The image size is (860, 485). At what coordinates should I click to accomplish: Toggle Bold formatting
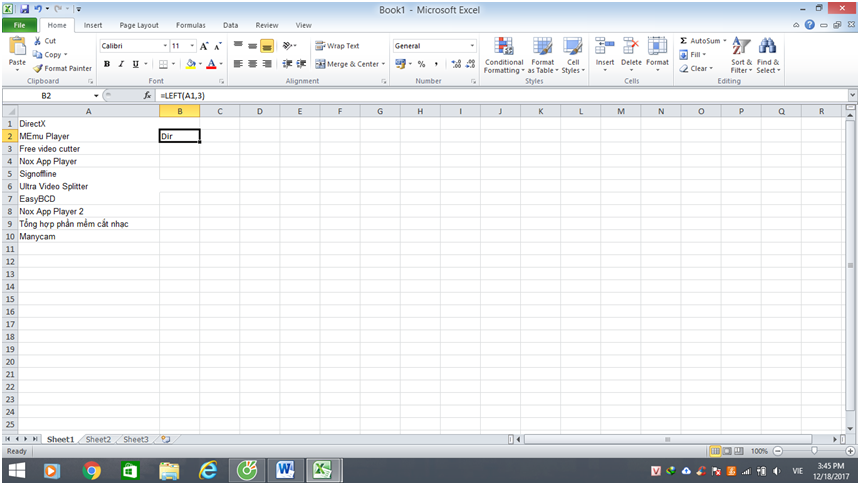tap(106, 64)
